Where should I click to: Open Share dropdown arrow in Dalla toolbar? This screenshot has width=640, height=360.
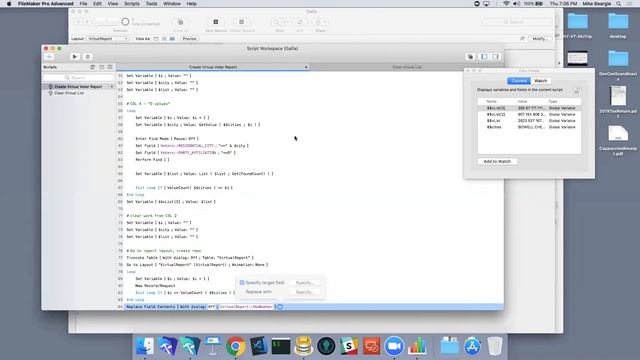pyautogui.click(x=325, y=22)
